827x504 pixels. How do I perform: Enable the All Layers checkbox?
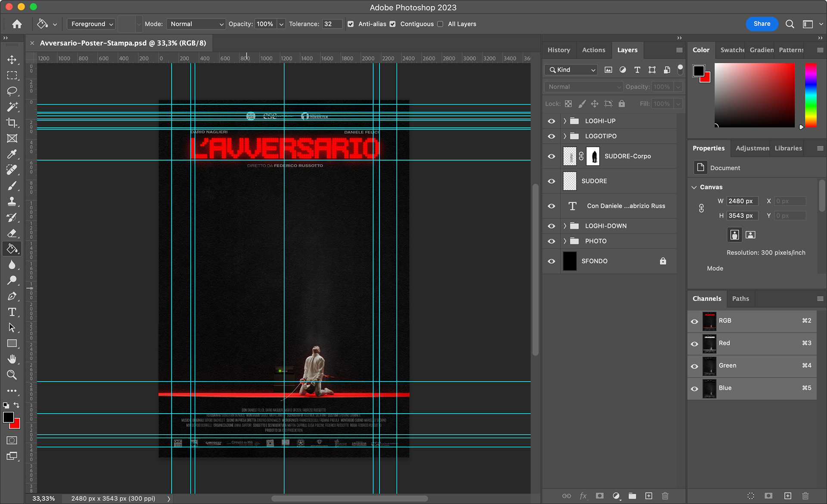pos(440,24)
